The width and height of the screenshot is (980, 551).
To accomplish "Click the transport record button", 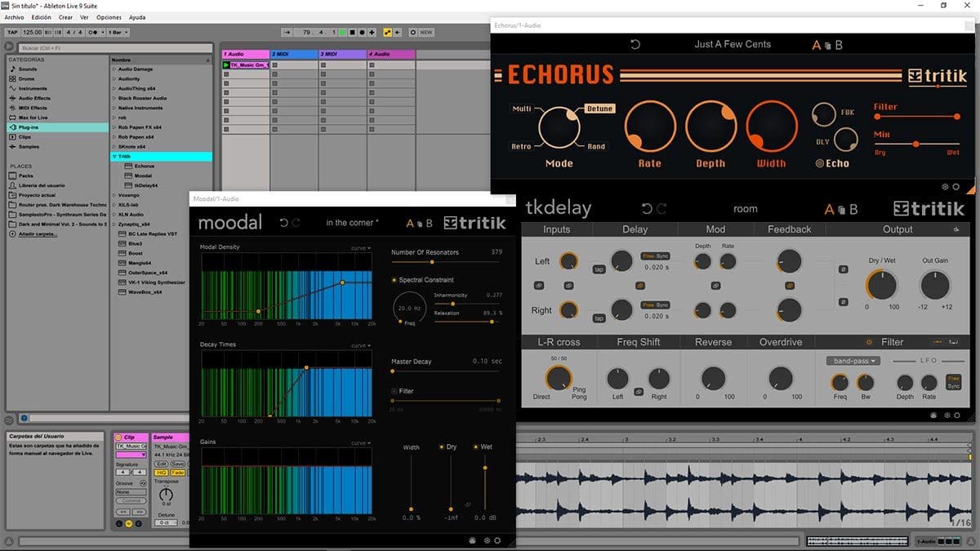I will pos(362,33).
